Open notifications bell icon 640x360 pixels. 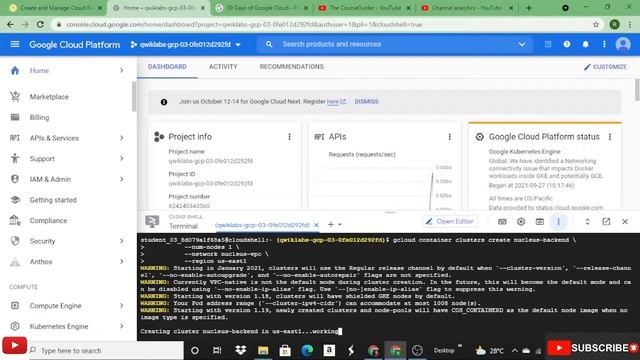585,44
